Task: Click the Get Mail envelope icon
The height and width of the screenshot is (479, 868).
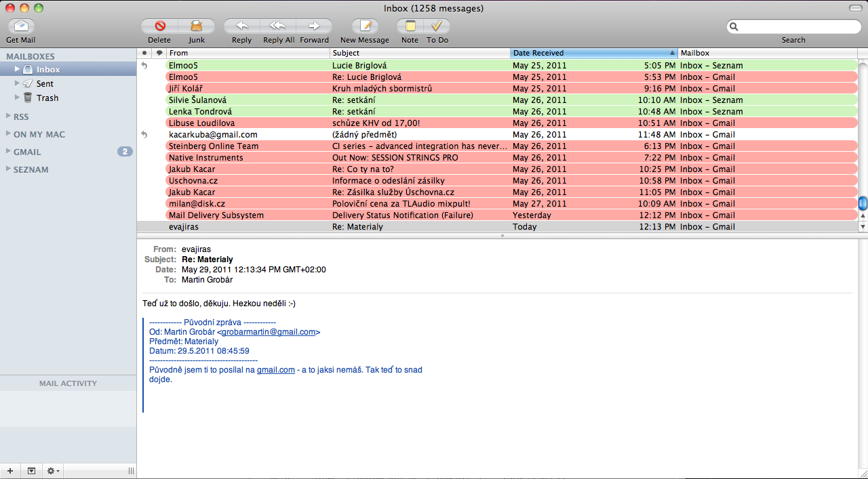Action: 21,26
